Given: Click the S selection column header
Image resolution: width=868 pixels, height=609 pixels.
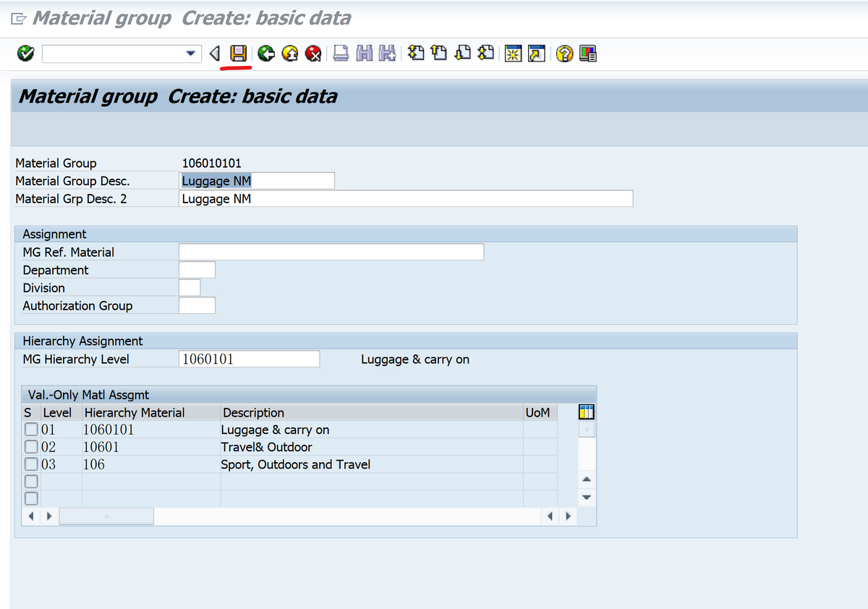Looking at the screenshot, I should (30, 413).
